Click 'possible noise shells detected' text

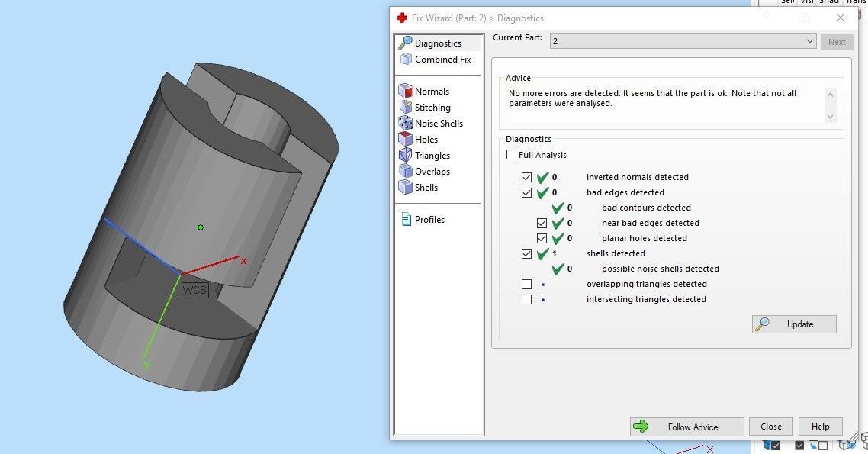[x=661, y=269]
